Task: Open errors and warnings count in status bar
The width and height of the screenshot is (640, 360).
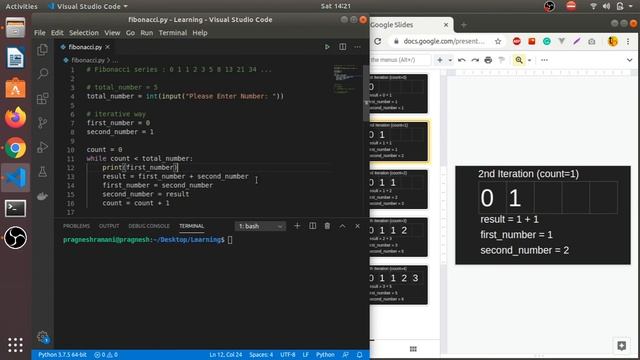Action: point(106,355)
